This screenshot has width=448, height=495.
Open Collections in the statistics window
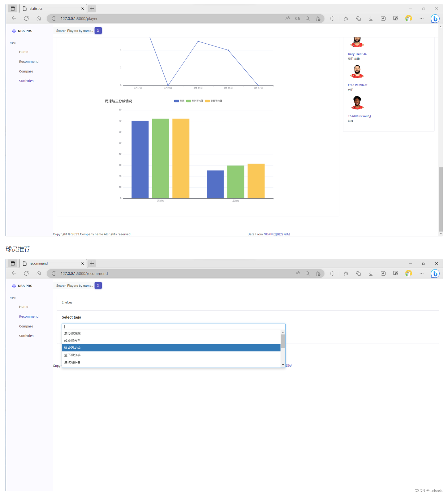(x=358, y=19)
